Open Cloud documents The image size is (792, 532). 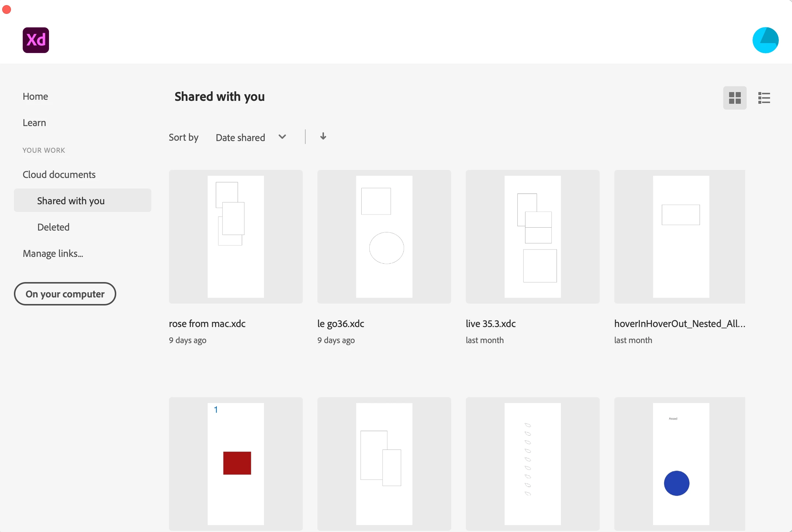59,175
